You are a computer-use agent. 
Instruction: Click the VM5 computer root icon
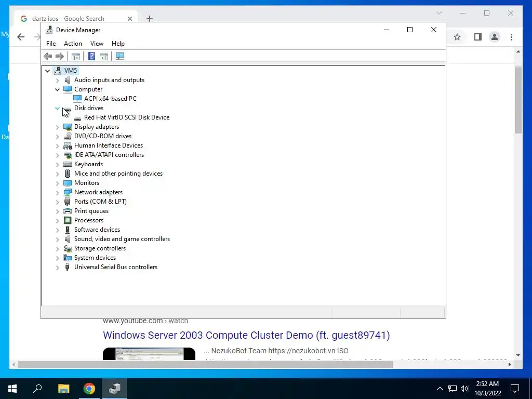(x=58, y=71)
